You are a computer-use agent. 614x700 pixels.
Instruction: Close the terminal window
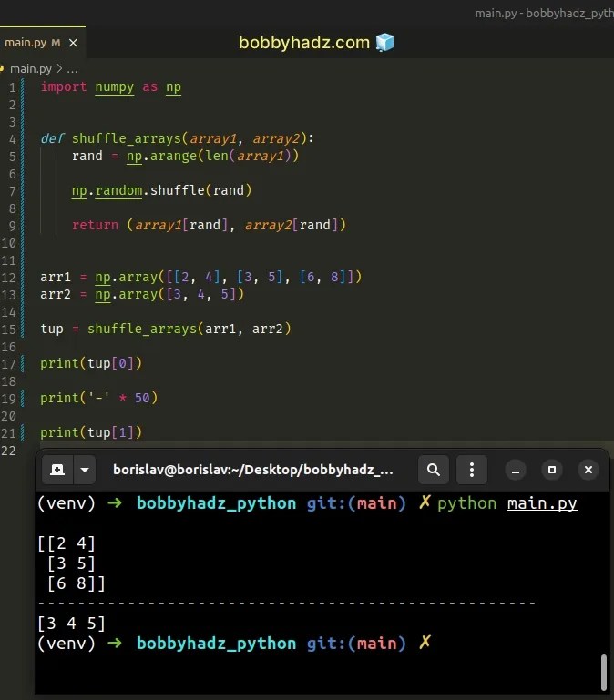click(588, 470)
